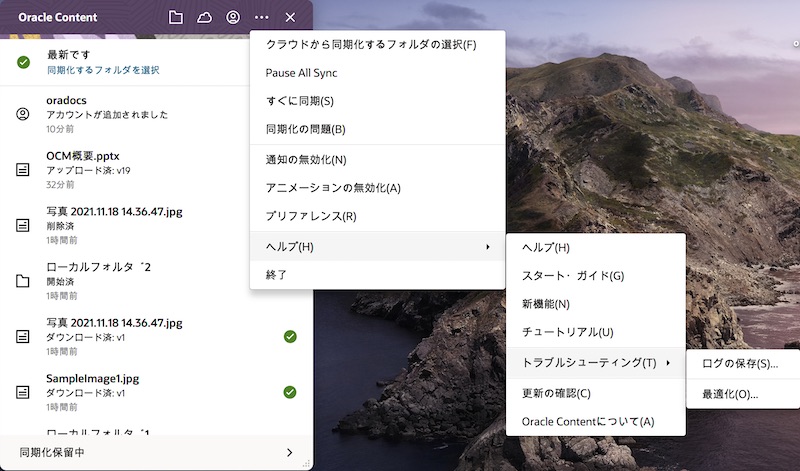The height and width of the screenshot is (471, 800).
Task: Click the oradocs account entry text
Action: [x=66, y=101]
